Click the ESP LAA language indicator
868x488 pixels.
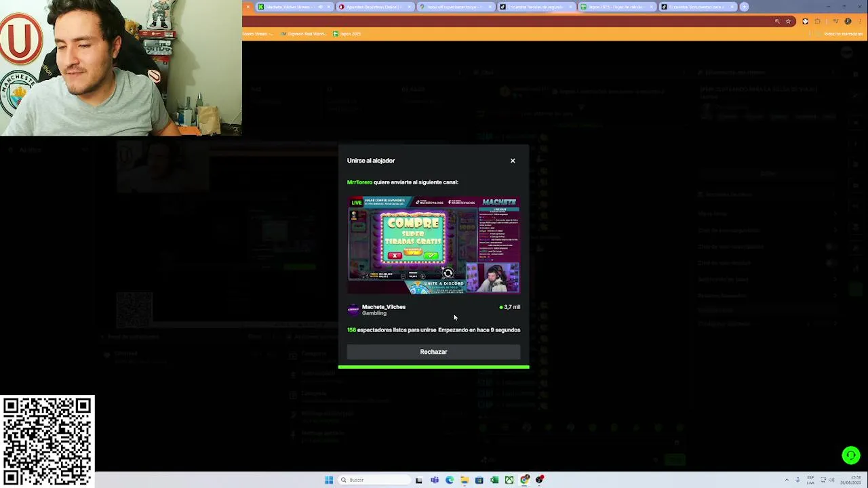click(x=810, y=480)
